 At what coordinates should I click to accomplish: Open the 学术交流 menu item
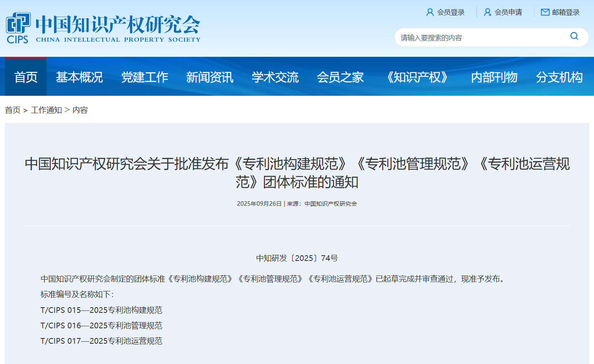tap(275, 77)
